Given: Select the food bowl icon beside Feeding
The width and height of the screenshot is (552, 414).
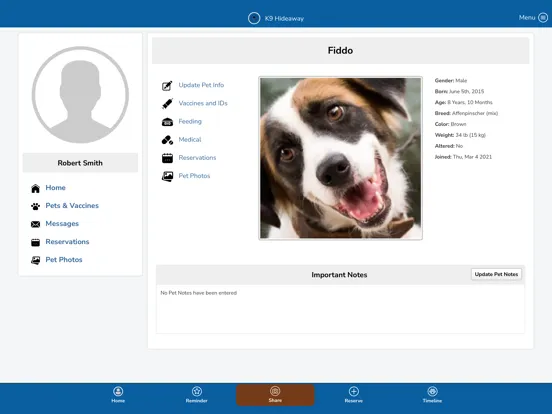Looking at the screenshot, I should pos(167,122).
